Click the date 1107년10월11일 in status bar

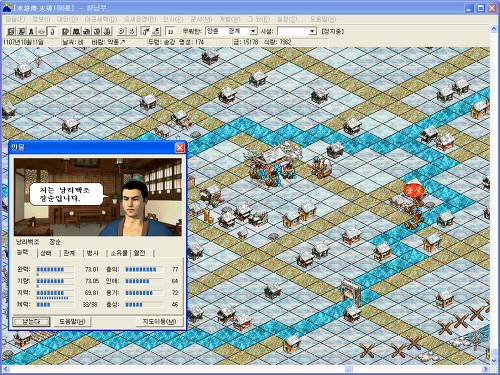23,42
